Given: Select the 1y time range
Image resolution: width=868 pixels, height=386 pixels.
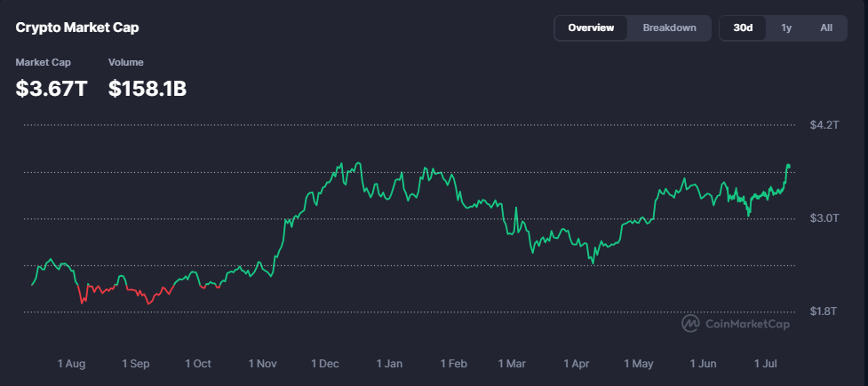Looking at the screenshot, I should (x=786, y=28).
